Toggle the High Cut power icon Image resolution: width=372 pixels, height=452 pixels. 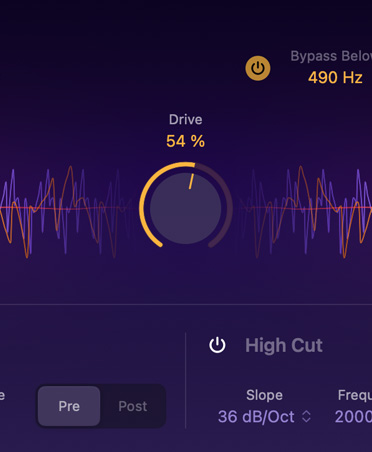pos(217,345)
